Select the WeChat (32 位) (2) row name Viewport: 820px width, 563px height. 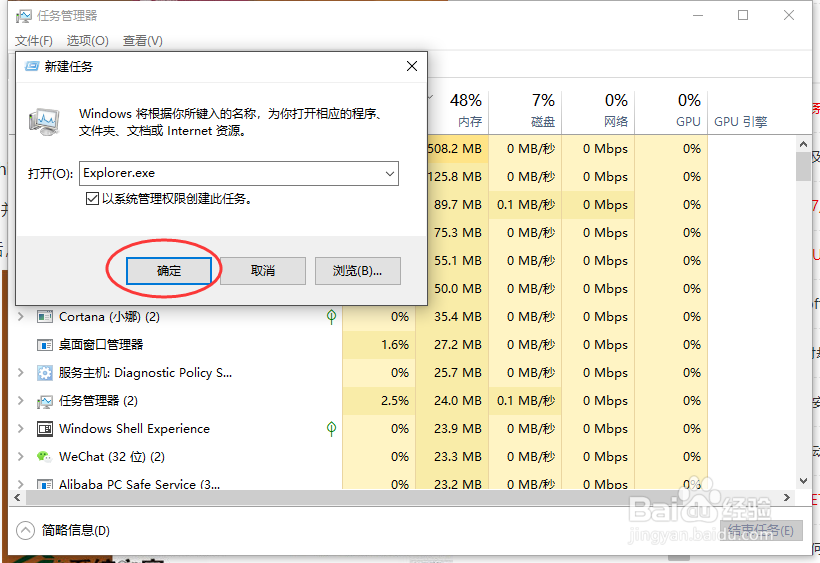tap(112, 457)
